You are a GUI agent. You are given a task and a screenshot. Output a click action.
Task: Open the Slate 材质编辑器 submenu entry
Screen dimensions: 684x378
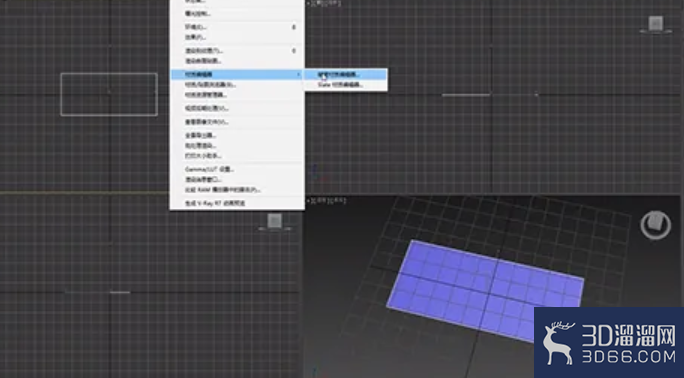tap(345, 85)
